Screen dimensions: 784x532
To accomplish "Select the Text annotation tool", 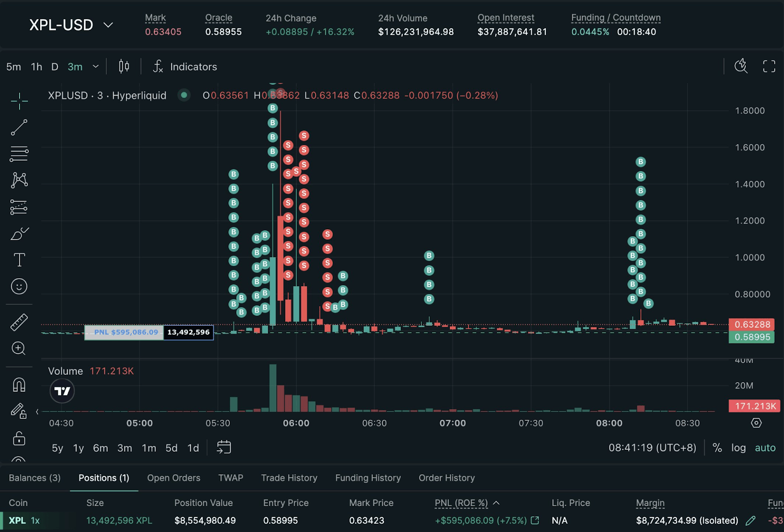I will coord(19,260).
